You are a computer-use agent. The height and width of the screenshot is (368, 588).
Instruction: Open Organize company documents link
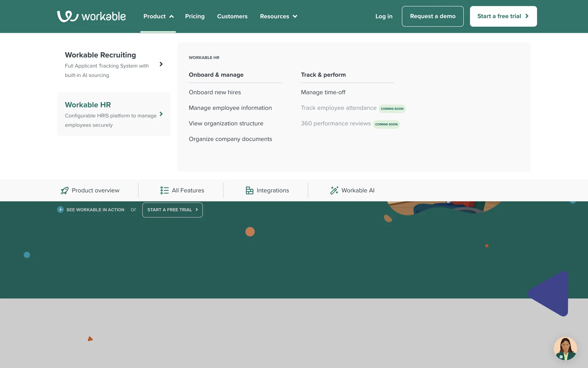pos(230,139)
